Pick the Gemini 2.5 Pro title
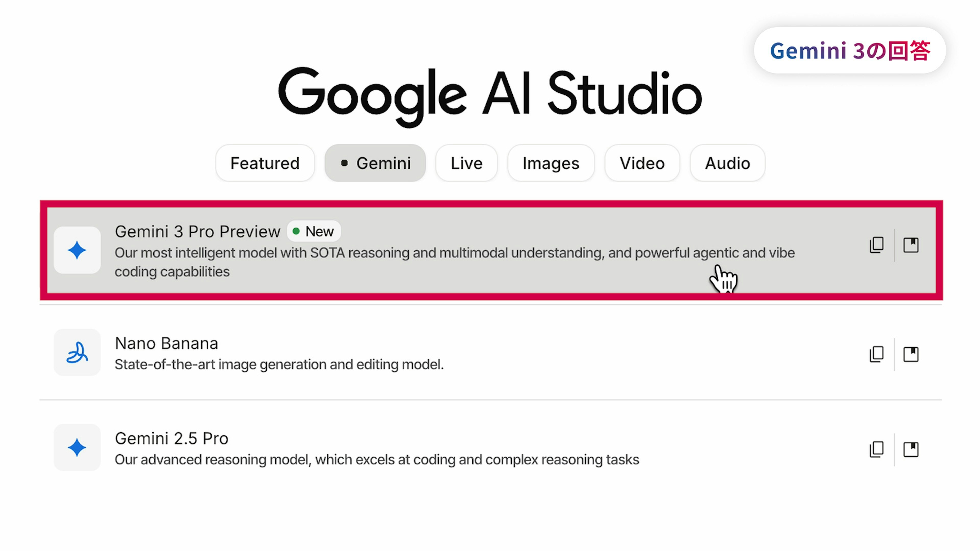The height and width of the screenshot is (551, 980). pos(171,439)
